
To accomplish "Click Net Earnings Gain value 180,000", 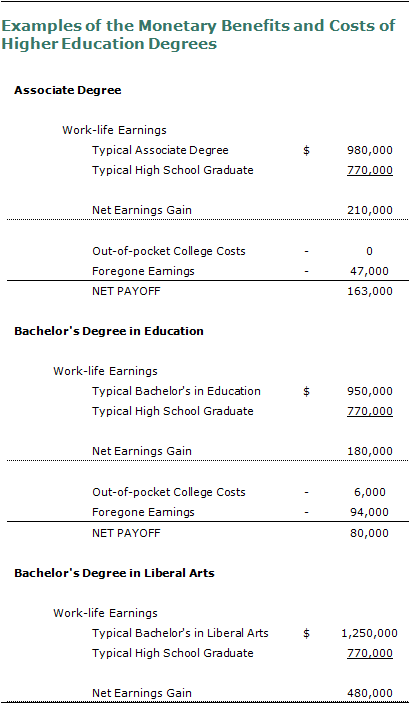I will click(370, 451).
